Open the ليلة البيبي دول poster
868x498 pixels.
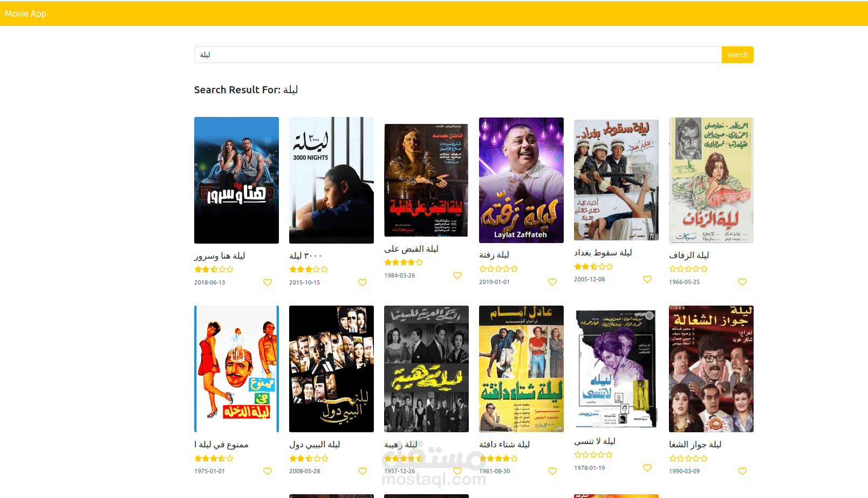point(331,369)
